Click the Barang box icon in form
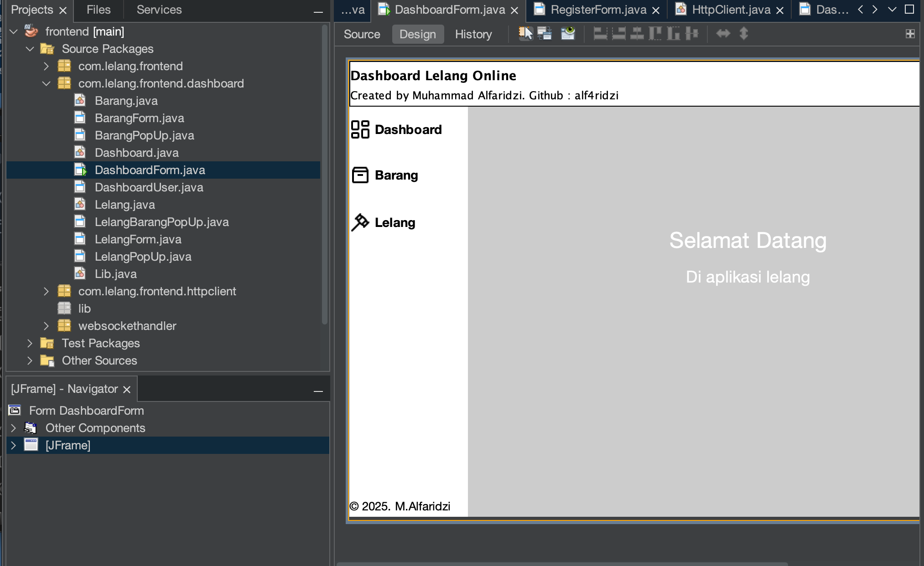Image resolution: width=924 pixels, height=566 pixels. [x=360, y=175]
